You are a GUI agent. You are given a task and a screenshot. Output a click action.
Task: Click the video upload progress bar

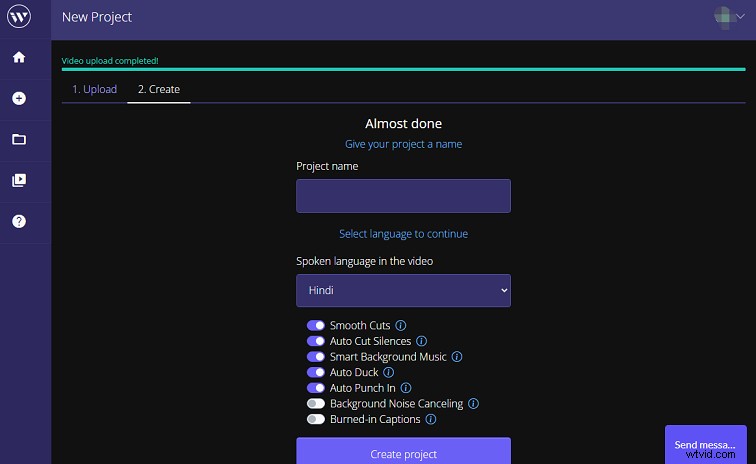pyautogui.click(x=403, y=69)
